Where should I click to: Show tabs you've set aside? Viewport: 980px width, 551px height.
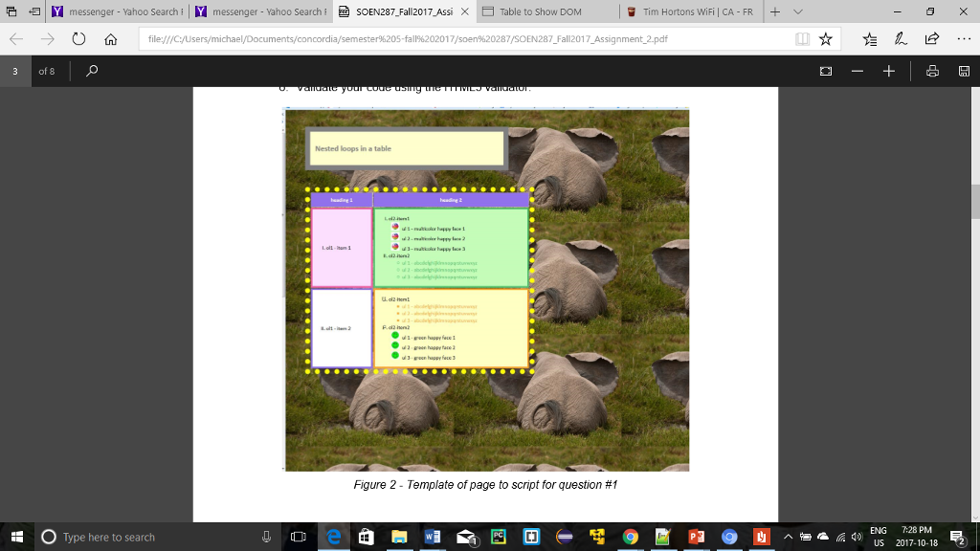(x=11, y=11)
